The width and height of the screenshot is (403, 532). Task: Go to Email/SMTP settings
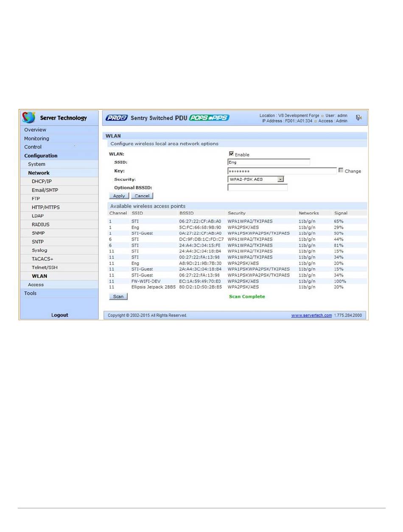point(59,190)
